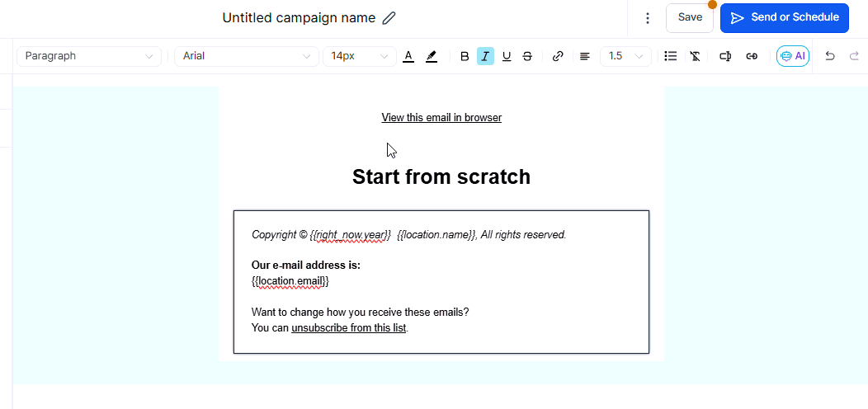
Task: Click the Copyright line in footer
Action: tap(408, 235)
